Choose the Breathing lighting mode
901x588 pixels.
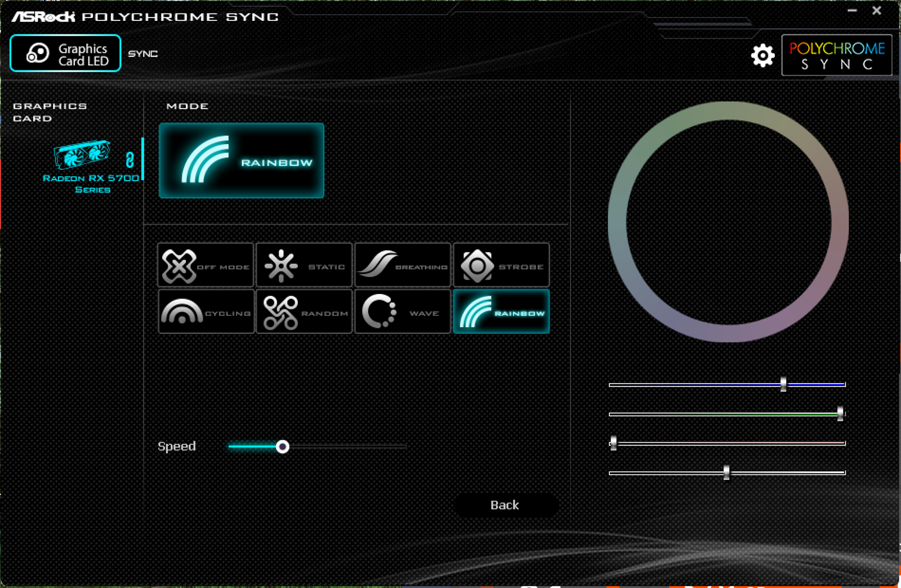403,265
